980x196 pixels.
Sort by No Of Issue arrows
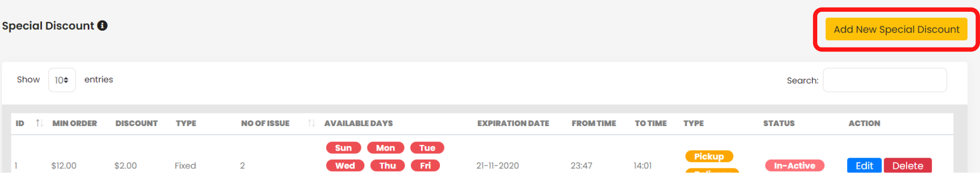[x=311, y=123]
